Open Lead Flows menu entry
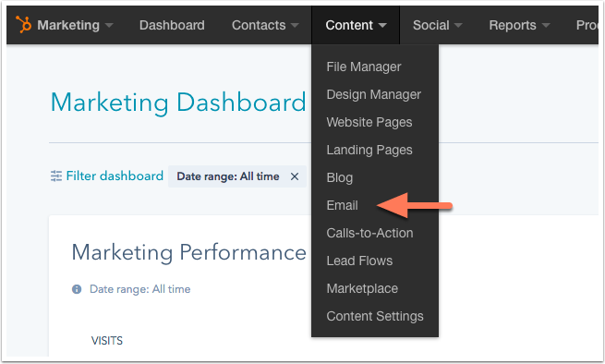Viewport: 605px width, 364px height. (359, 261)
